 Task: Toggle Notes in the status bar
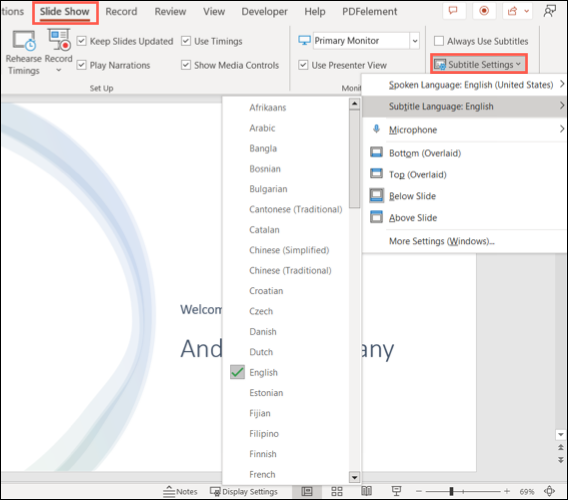tap(180, 491)
